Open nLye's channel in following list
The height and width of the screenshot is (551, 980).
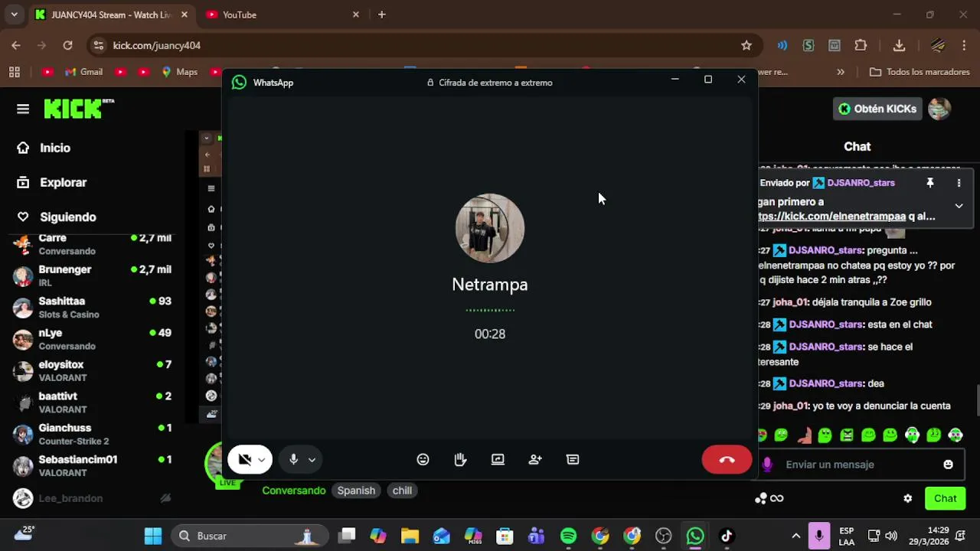[x=93, y=339]
